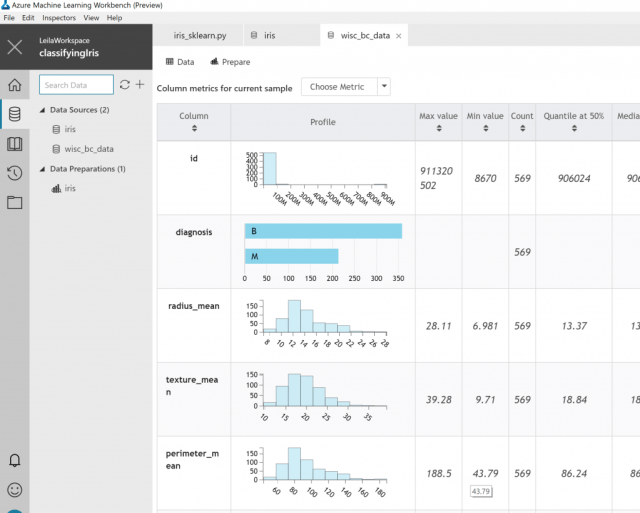Image resolution: width=640 pixels, height=513 pixels.
Task: Open the Home dashboard icon
Action: [15, 84]
